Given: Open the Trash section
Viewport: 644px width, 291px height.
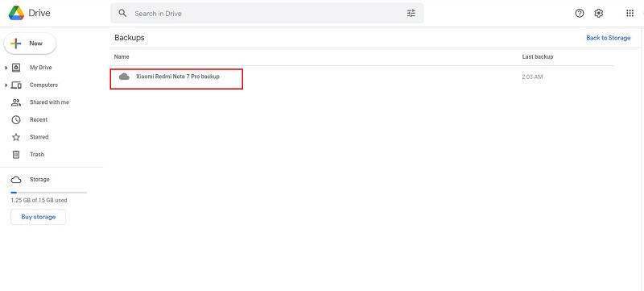Looking at the screenshot, I should (36, 155).
